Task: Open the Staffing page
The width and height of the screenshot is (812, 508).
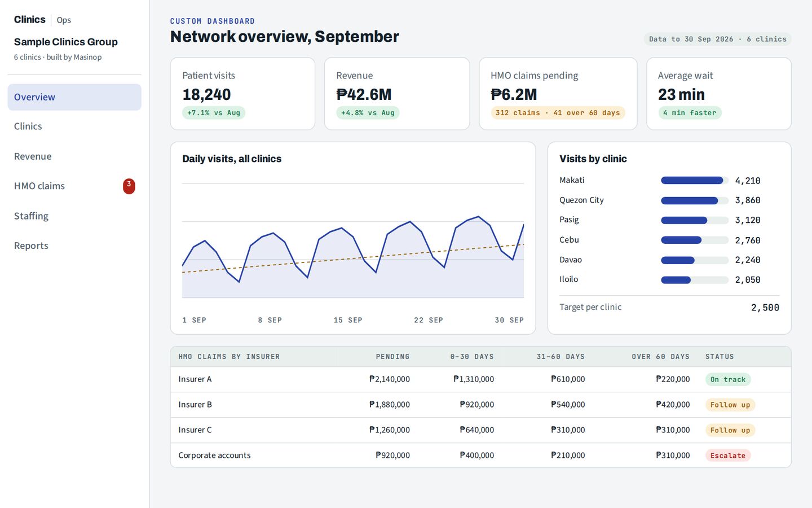Action: [x=74, y=216]
